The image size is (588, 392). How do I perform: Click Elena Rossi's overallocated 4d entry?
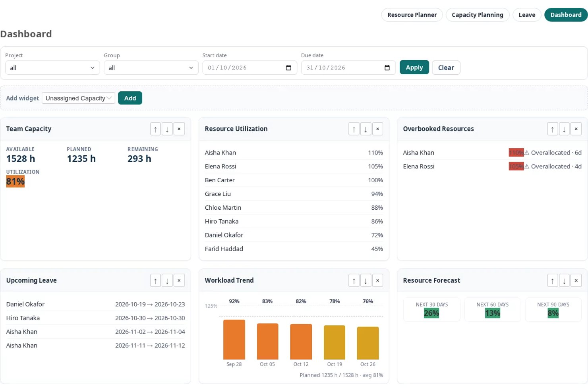492,166
